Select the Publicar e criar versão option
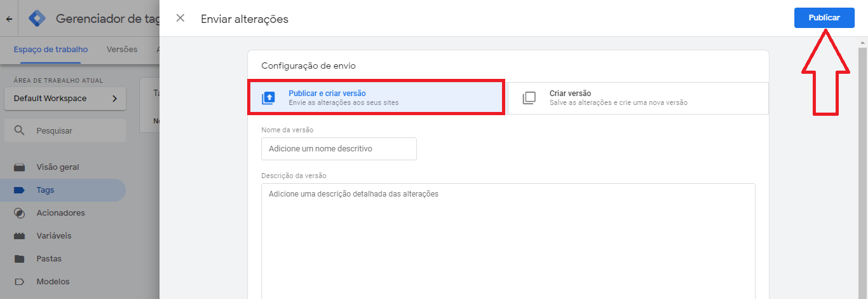Screen dimensions: 868x299 376,98
